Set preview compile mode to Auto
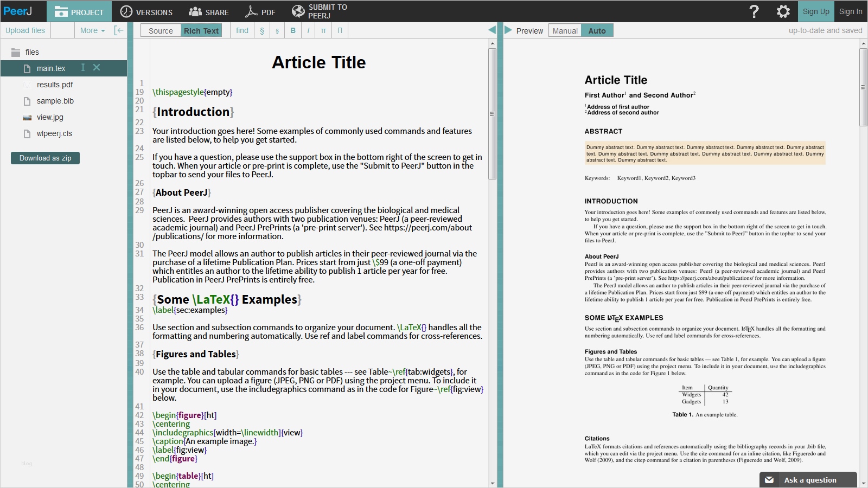 [597, 31]
